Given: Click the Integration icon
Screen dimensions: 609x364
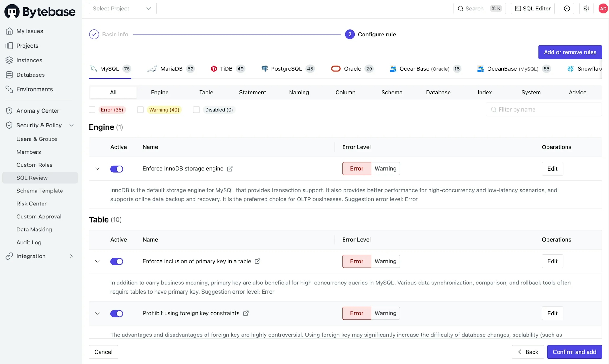Looking at the screenshot, I should pos(9,256).
